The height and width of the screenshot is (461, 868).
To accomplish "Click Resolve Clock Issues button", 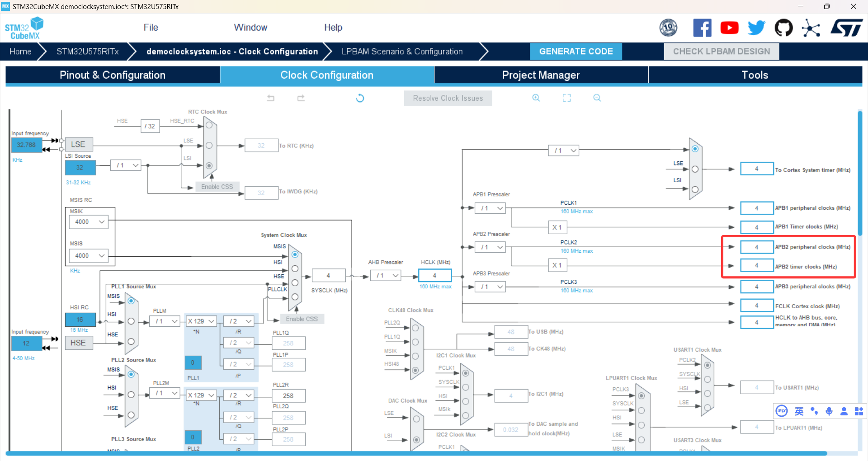I will (x=448, y=98).
